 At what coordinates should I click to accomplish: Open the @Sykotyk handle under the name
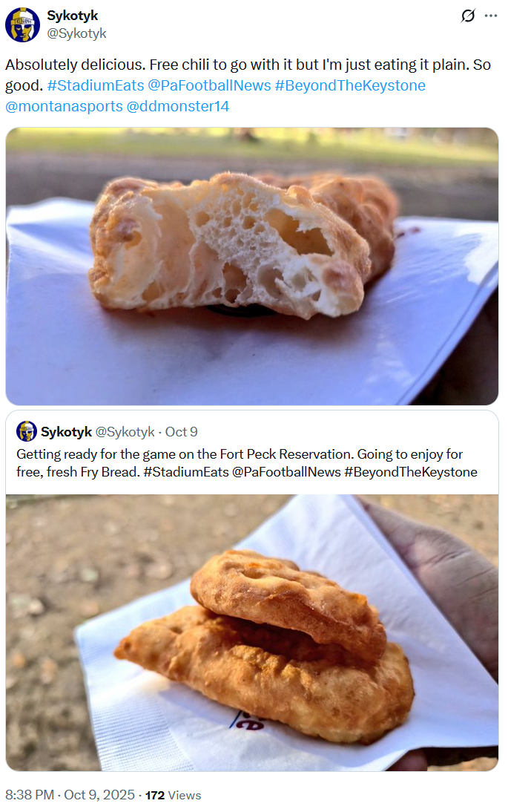[x=76, y=33]
